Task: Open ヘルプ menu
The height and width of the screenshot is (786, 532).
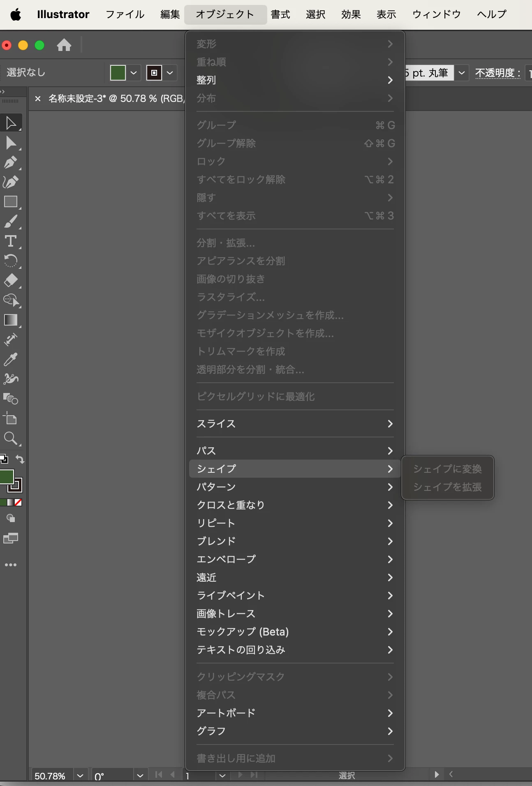Action: (x=492, y=15)
